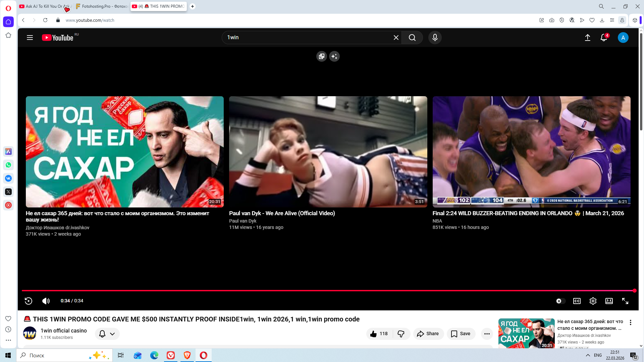This screenshot has width=644, height=362.
Task: Switch to theater mode
Action: [609, 301]
